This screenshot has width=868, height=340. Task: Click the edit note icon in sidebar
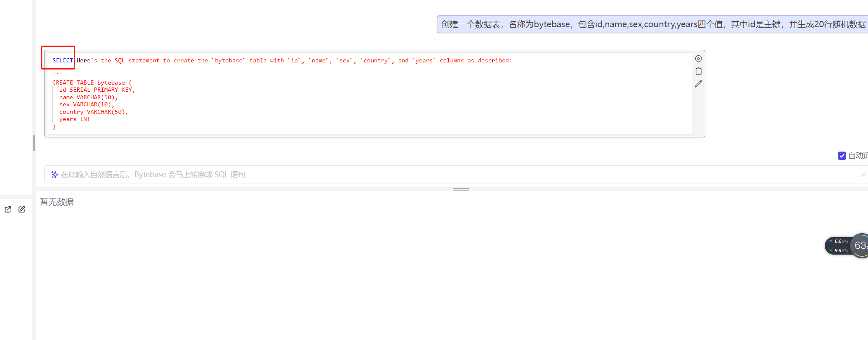tap(22, 209)
